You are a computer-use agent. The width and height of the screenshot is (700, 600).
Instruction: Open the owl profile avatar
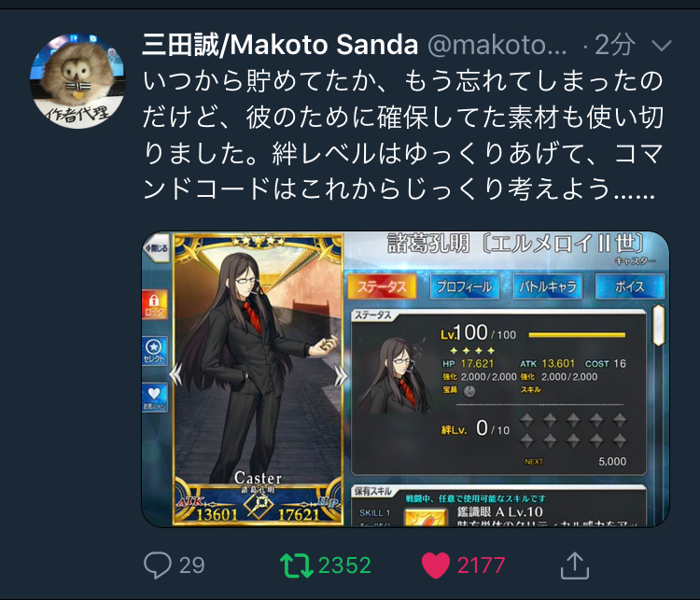tap(77, 81)
